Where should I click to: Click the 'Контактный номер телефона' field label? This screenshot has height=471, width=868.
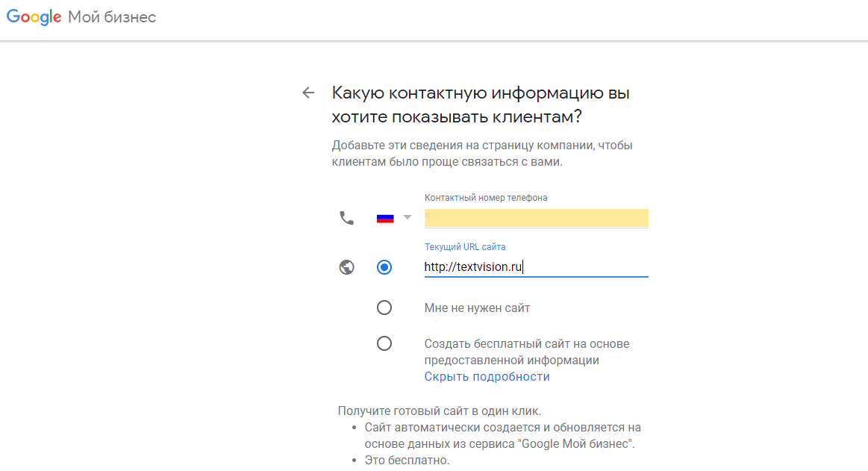(x=487, y=197)
